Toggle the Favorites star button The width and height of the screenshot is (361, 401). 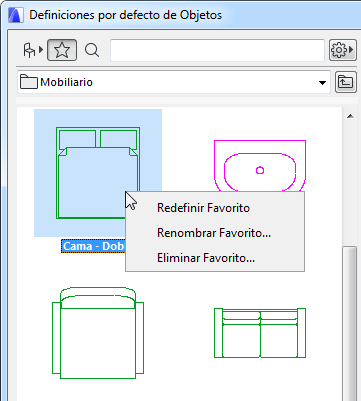click(62, 50)
